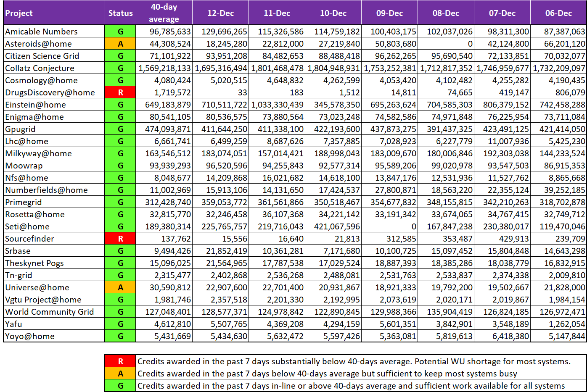Click Asteroids@home 08-Dec zero value
Viewport: 587px width, 392px height.
(446, 44)
